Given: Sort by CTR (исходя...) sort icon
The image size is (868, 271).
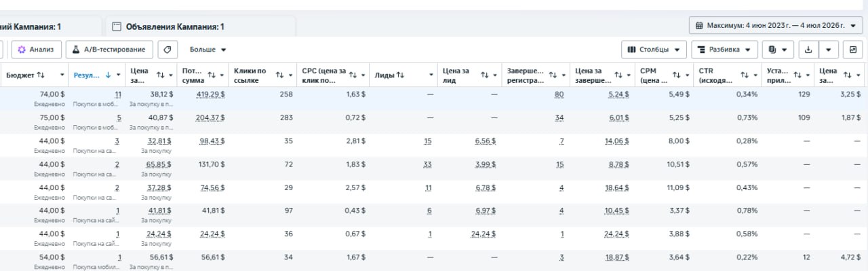Looking at the screenshot, I should click(x=745, y=75).
